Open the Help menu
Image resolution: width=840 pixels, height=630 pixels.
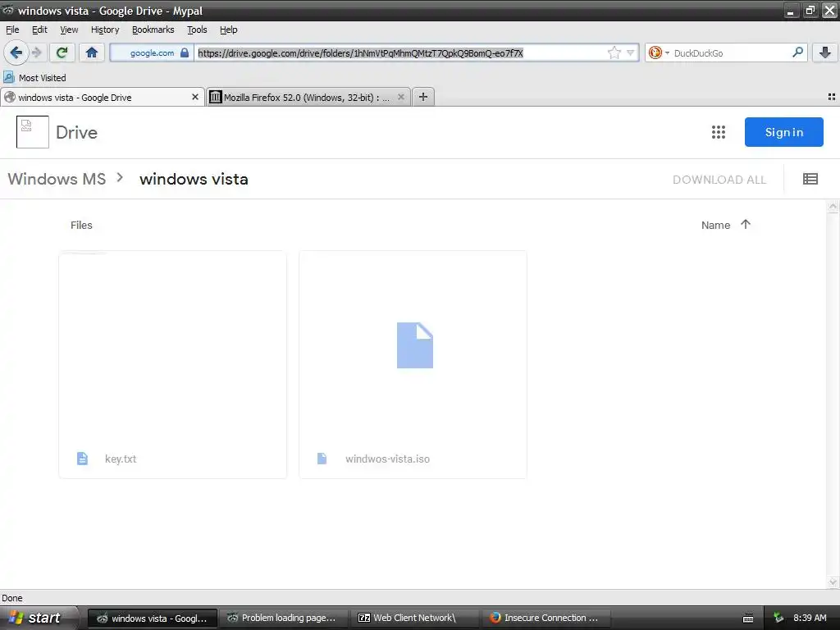pyautogui.click(x=228, y=30)
